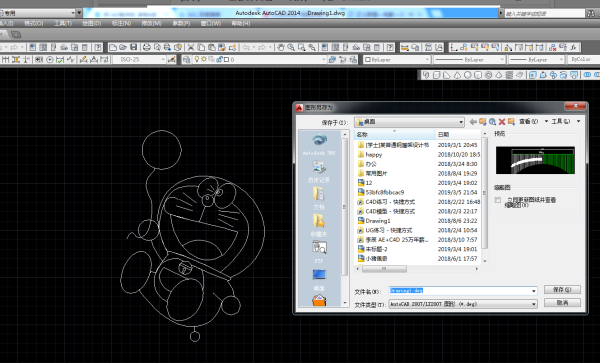Open the Dimension menu
Screen dimensions: 600x363
[121, 23]
